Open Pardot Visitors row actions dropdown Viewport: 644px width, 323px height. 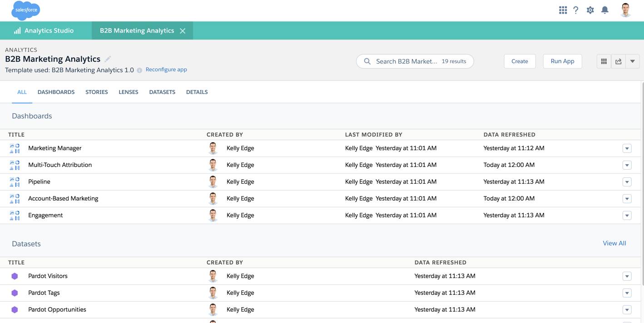[627, 276]
